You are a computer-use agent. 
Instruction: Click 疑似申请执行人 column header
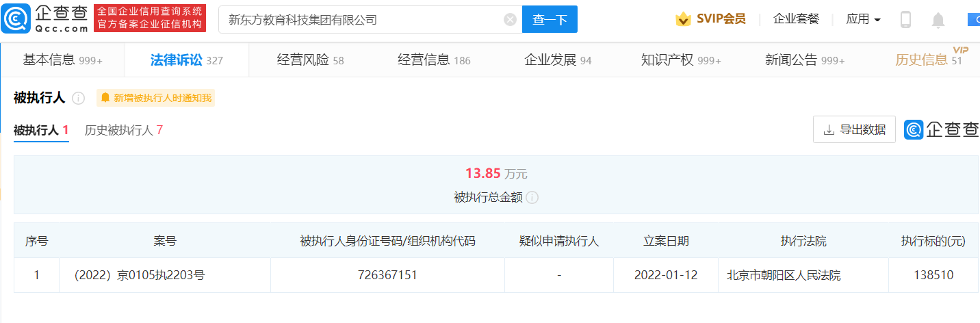tap(559, 241)
